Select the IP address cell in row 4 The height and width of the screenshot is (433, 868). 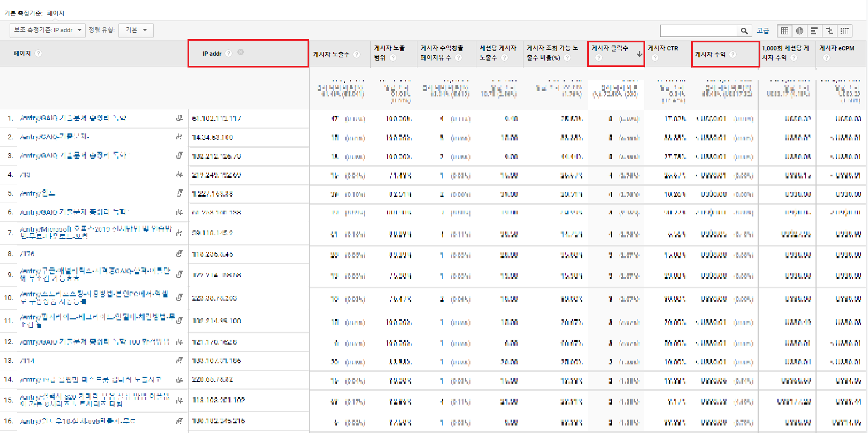(216, 175)
